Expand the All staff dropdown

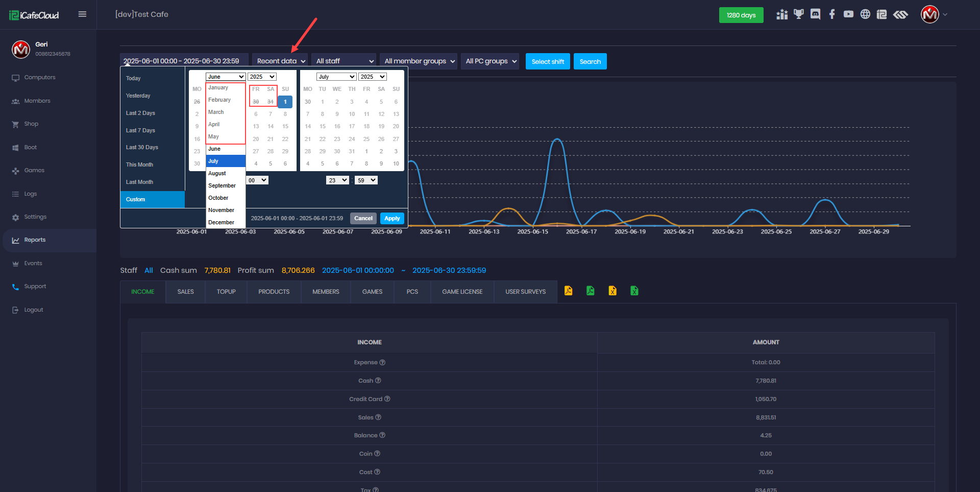[x=344, y=61]
